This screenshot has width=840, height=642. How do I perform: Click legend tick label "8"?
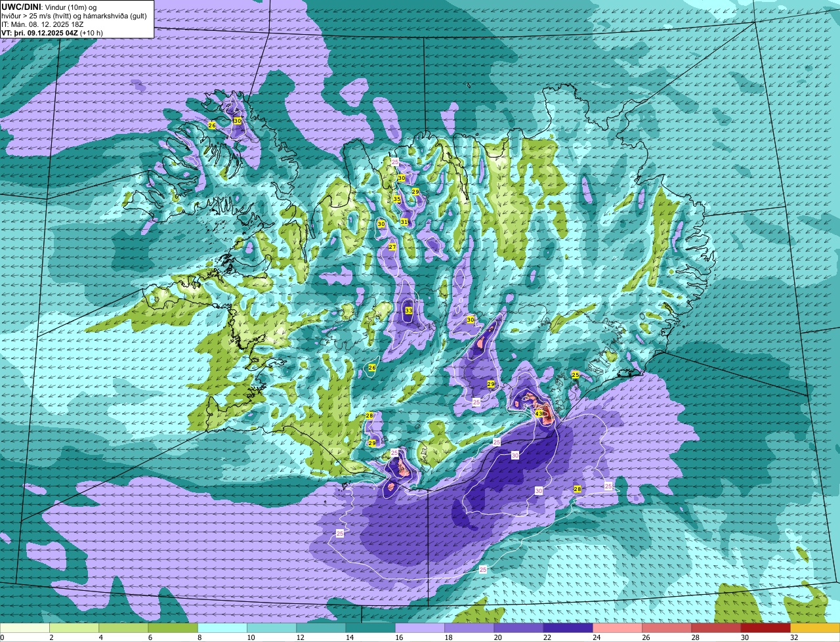[198, 637]
